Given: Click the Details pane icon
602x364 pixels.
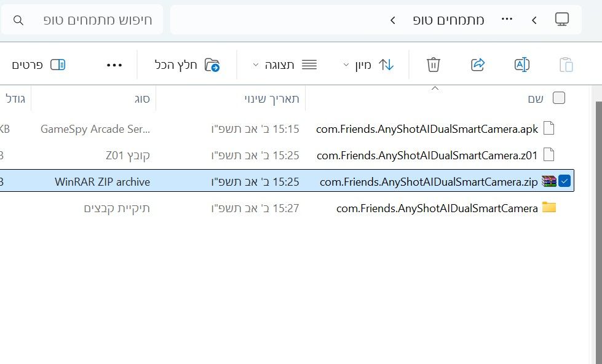Looking at the screenshot, I should pos(58,65).
